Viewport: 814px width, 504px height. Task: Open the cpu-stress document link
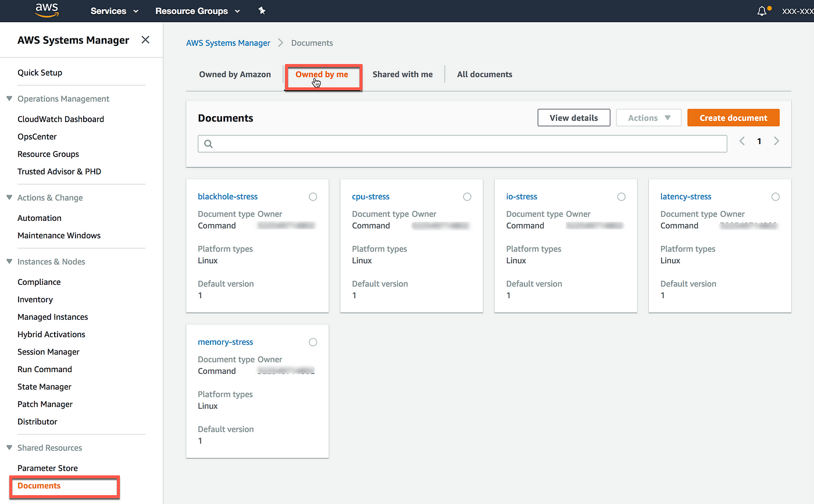370,196
